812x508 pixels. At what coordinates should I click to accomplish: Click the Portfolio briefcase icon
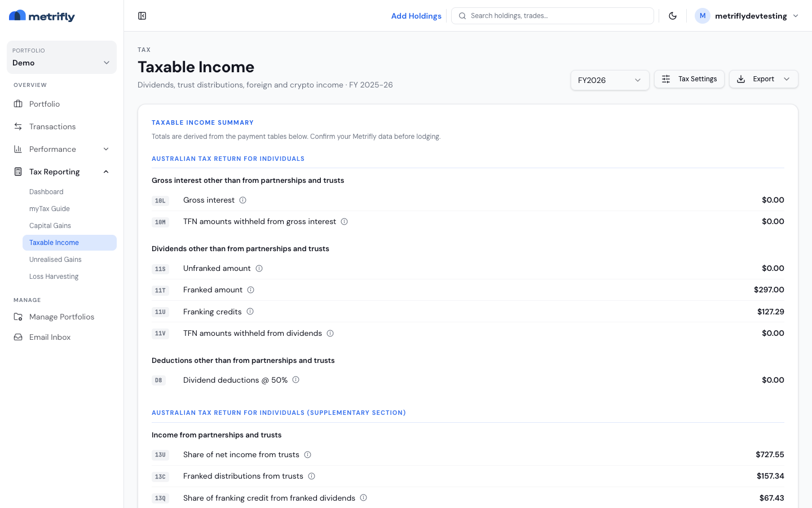(18, 104)
